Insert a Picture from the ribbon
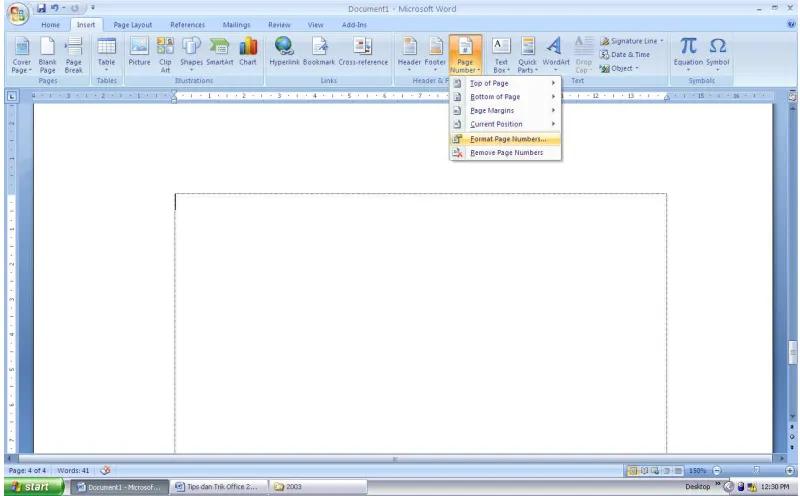 click(139, 52)
